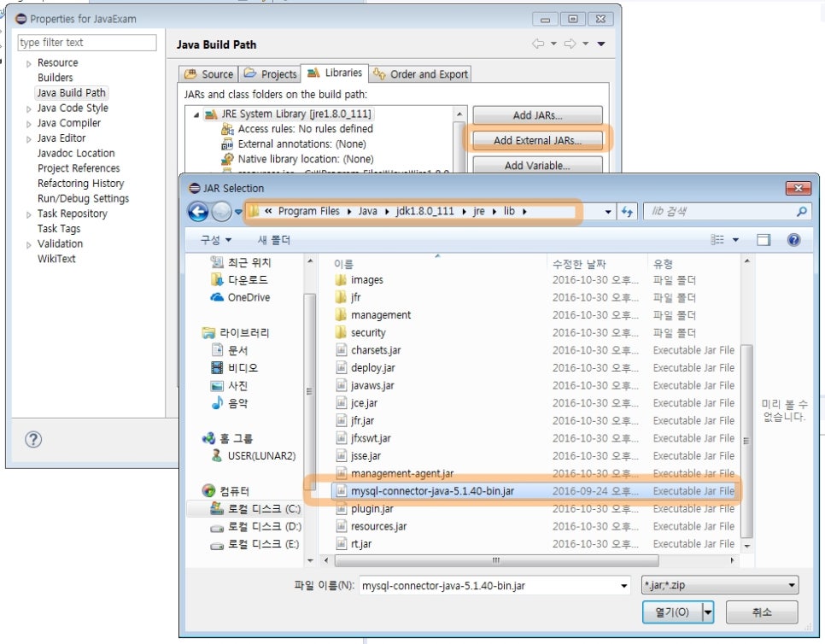Open the address bar history dropdown arrow
This screenshot has width=825, height=644.
click(608, 212)
